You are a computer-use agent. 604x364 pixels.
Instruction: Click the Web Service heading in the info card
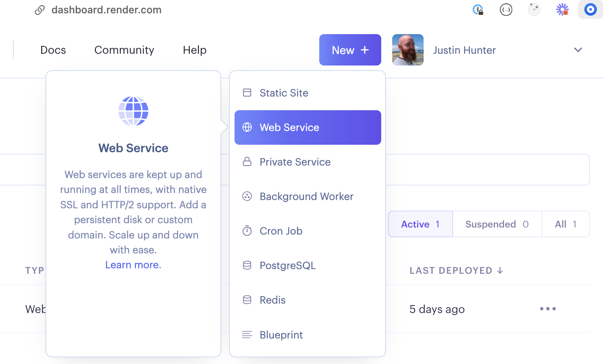[x=133, y=148]
